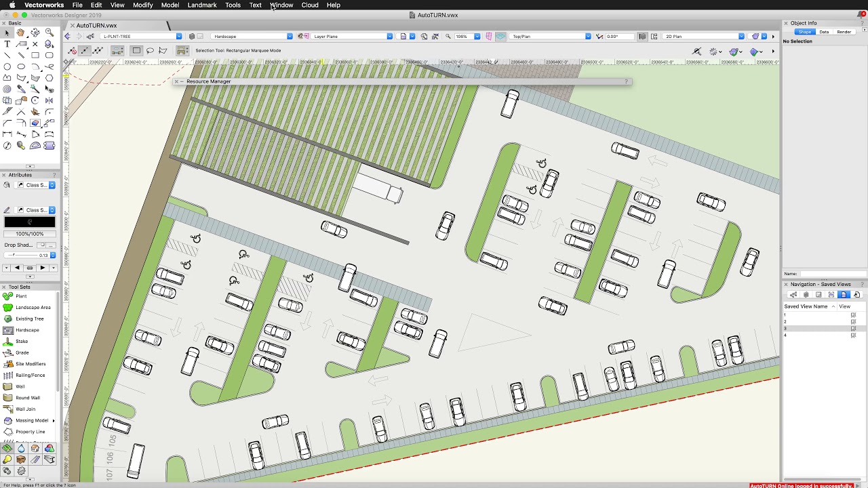Select the Rounded Rectangle tool
Screen dimensions: 868x488
click(x=50, y=56)
